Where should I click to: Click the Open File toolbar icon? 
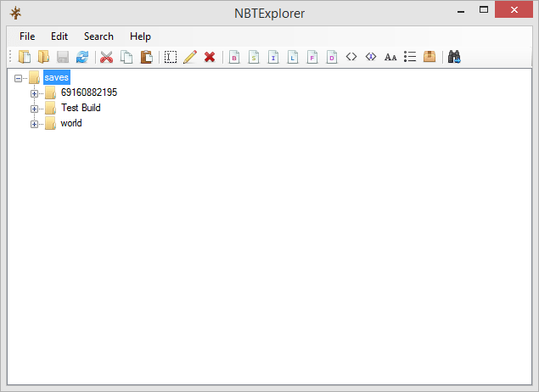25,57
